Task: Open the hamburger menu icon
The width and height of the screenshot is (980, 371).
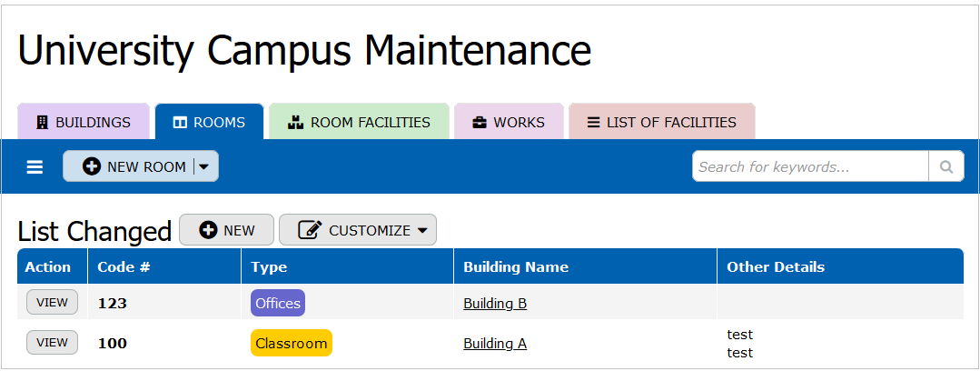Action: (35, 167)
